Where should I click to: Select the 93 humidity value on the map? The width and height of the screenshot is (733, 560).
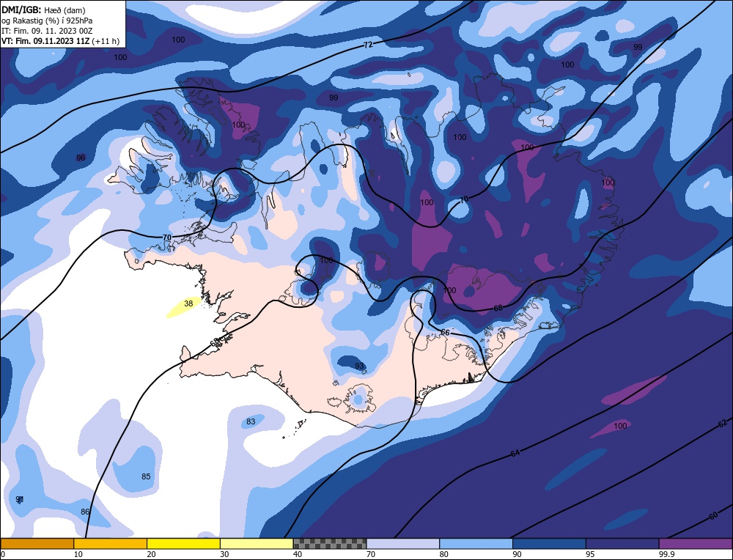(x=359, y=366)
